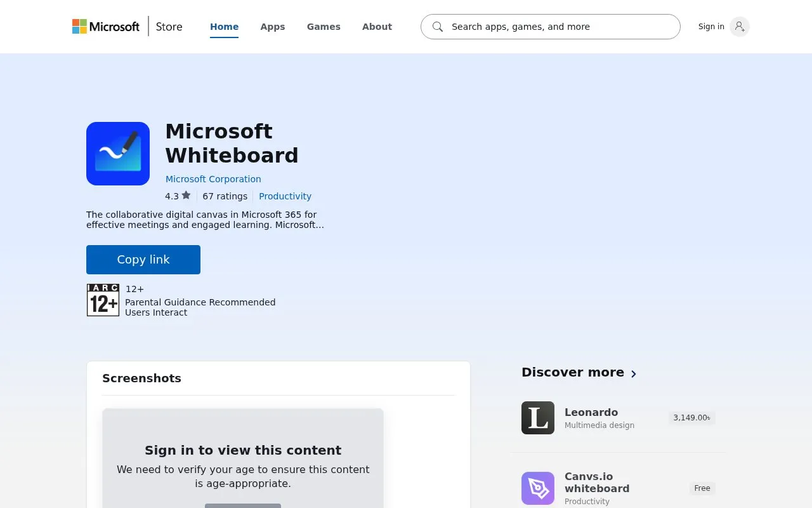Click the Free price badge
Viewport: 812px width, 508px height.
click(702, 488)
